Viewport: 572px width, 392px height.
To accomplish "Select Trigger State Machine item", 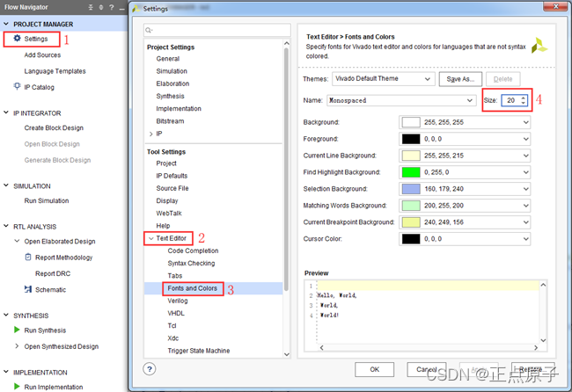I will 199,351.
